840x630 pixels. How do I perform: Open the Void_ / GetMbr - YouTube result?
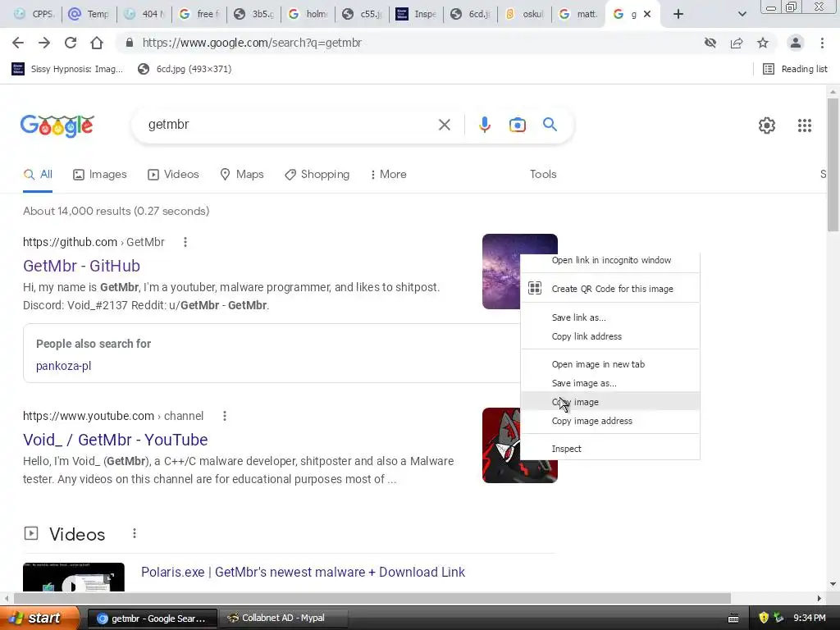point(115,440)
